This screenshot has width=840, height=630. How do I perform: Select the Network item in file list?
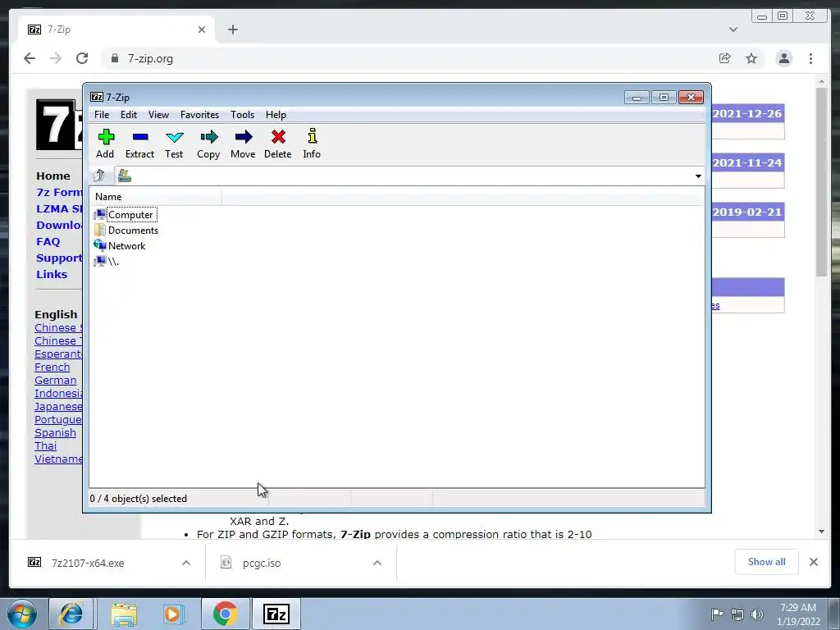point(126,246)
